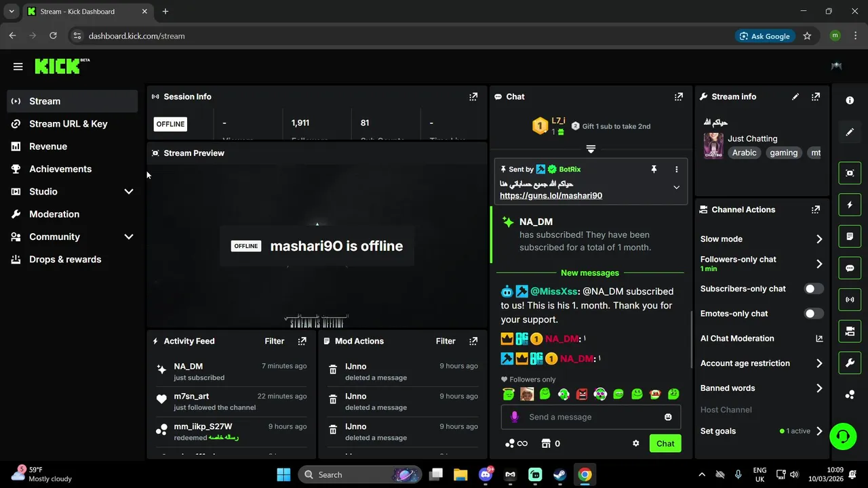Open the Moderation page
Screen dimensions: 868x488
click(73, 214)
